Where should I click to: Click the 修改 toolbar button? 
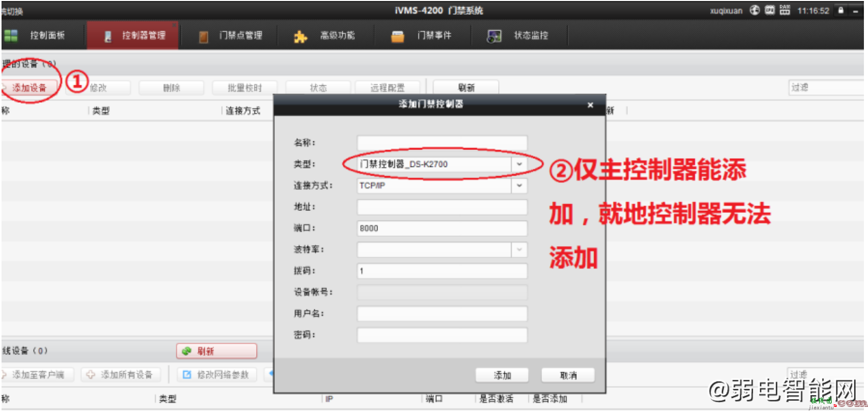[x=98, y=88]
